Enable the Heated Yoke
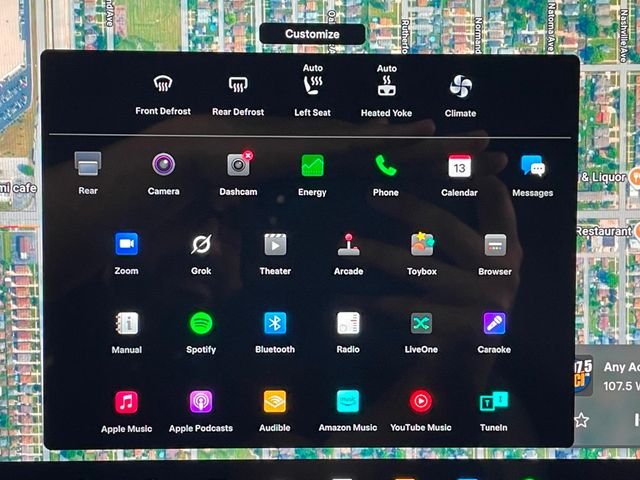 386,86
